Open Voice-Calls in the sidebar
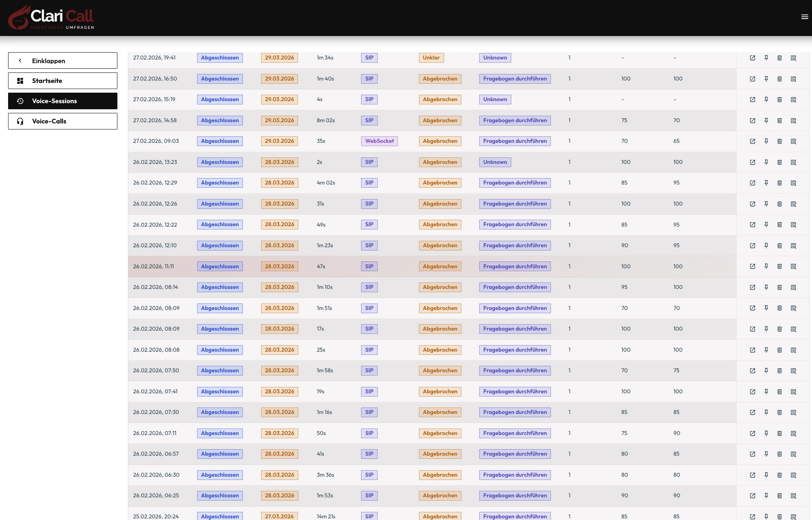The image size is (812, 520). tap(63, 121)
